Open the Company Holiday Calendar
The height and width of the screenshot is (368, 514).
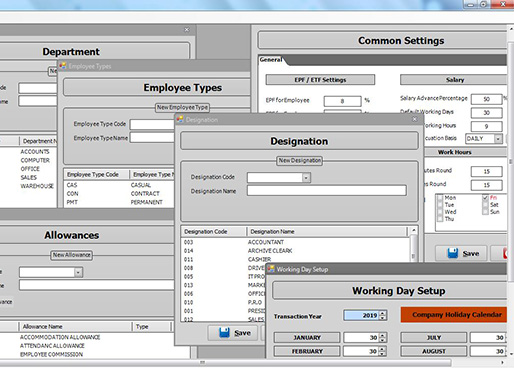pyautogui.click(x=454, y=315)
